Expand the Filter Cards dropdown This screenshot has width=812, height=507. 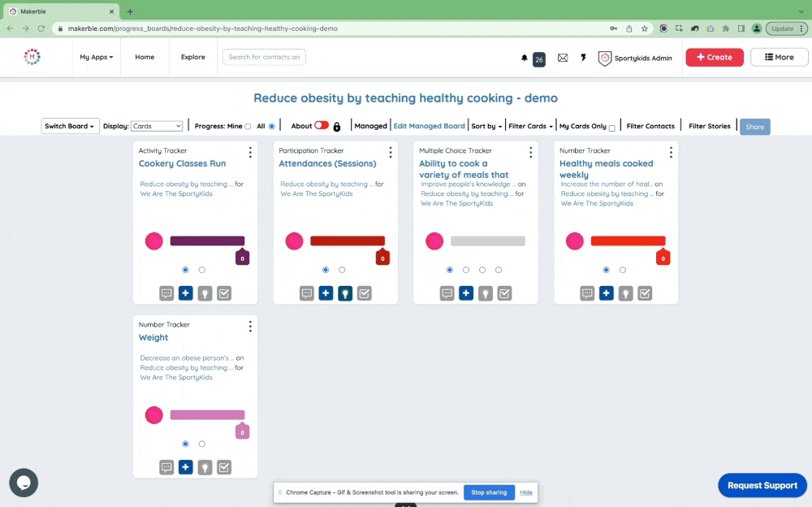530,126
